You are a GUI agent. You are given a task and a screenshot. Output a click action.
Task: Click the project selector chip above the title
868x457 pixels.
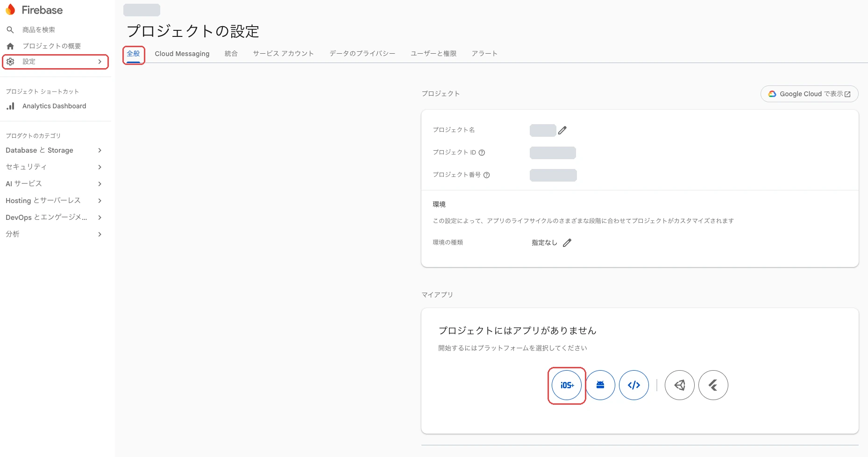pos(142,10)
